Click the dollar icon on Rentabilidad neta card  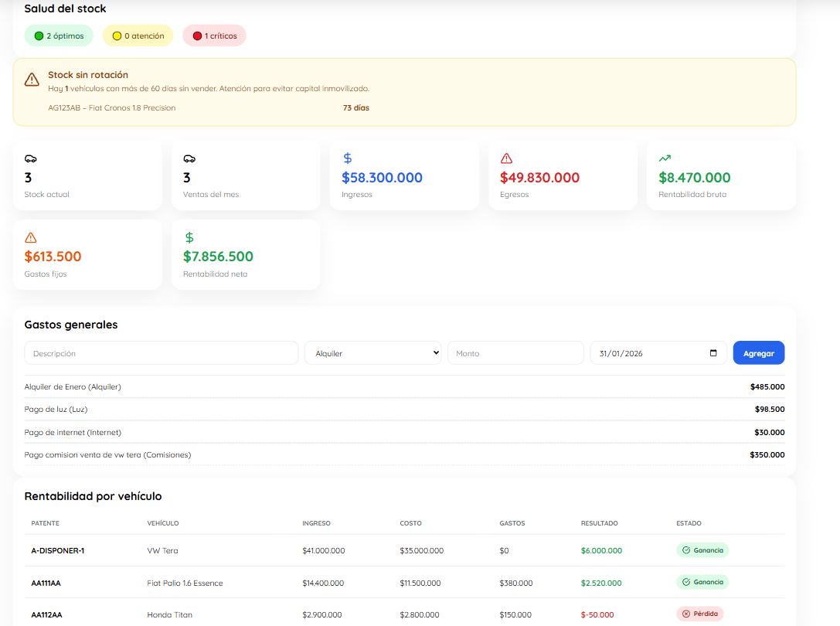tap(189, 237)
